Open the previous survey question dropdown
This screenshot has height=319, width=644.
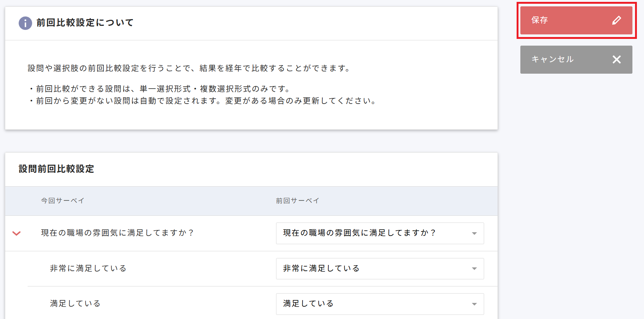pyautogui.click(x=380, y=233)
